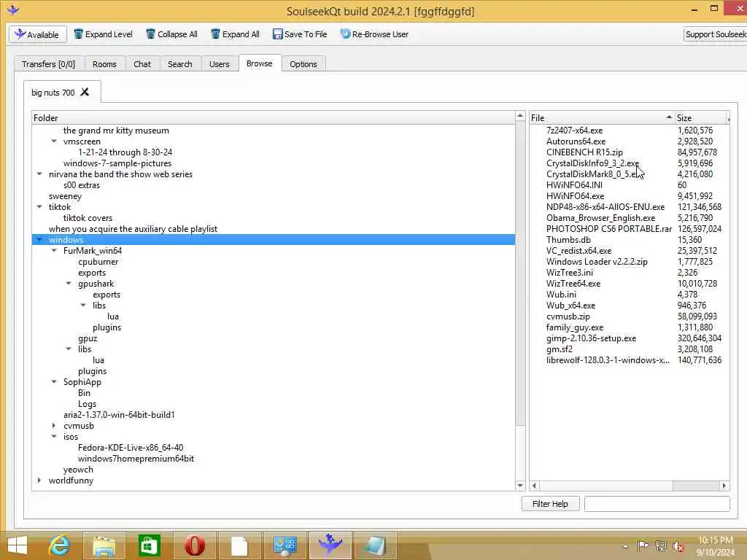Select the sweeney folder

65,196
